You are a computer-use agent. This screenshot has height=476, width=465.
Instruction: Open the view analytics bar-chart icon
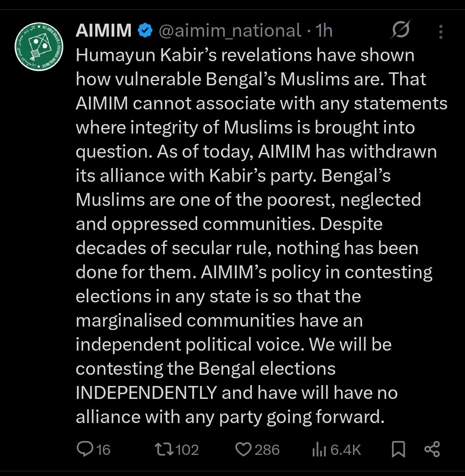click(319, 450)
